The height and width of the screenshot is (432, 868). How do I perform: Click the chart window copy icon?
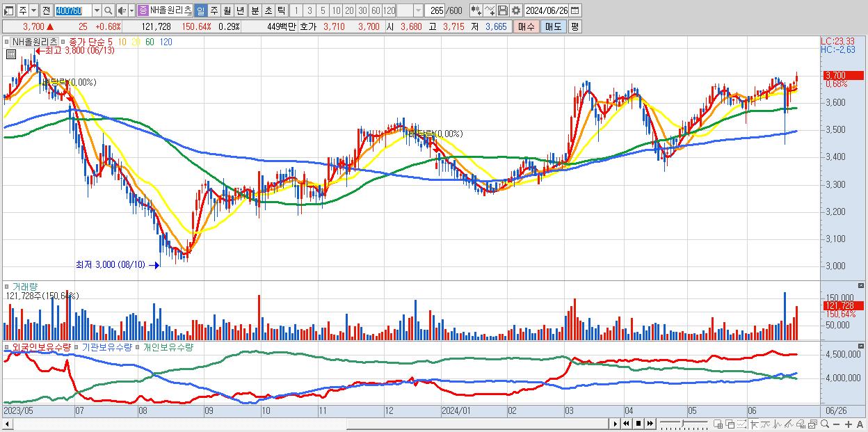click(x=812, y=424)
